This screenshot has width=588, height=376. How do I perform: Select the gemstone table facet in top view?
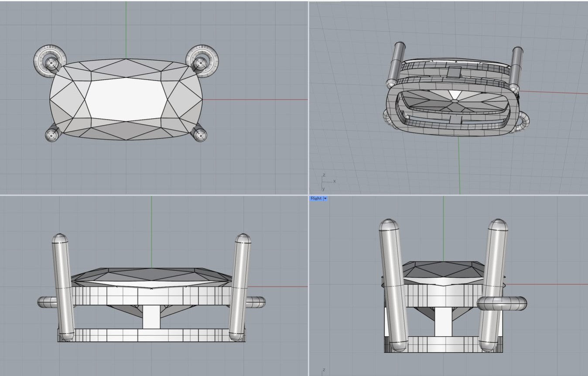tap(125, 100)
